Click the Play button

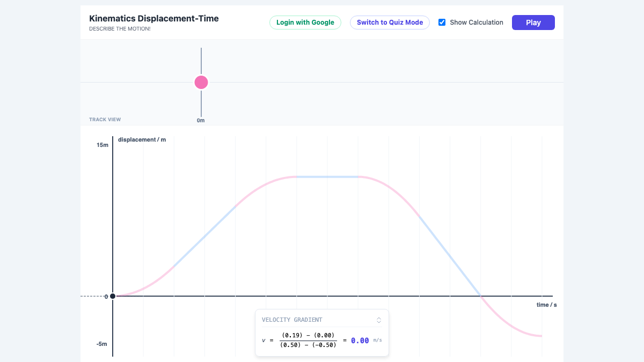click(x=533, y=23)
